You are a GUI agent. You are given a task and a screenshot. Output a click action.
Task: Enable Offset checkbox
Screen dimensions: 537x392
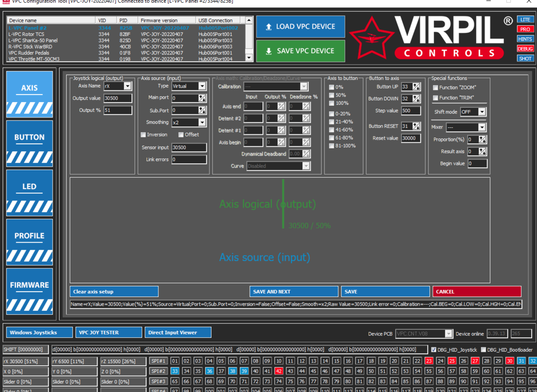pos(181,135)
